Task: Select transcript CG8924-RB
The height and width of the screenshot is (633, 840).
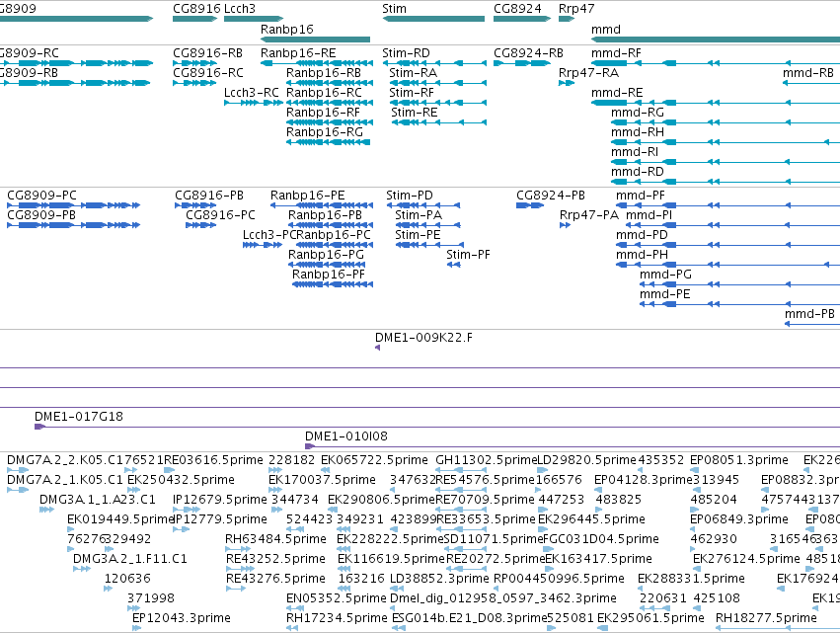Action: click(x=522, y=63)
